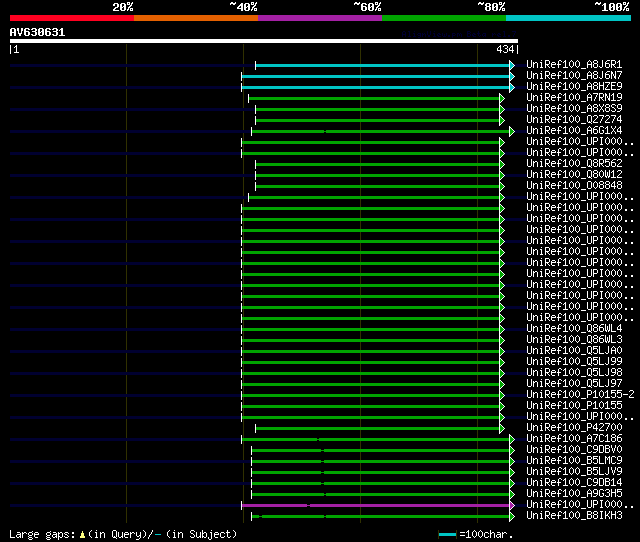This screenshot has height=542, width=640.
Task: Click the cyan arrowhead of the A8J6N7 alignment
Action: point(512,76)
